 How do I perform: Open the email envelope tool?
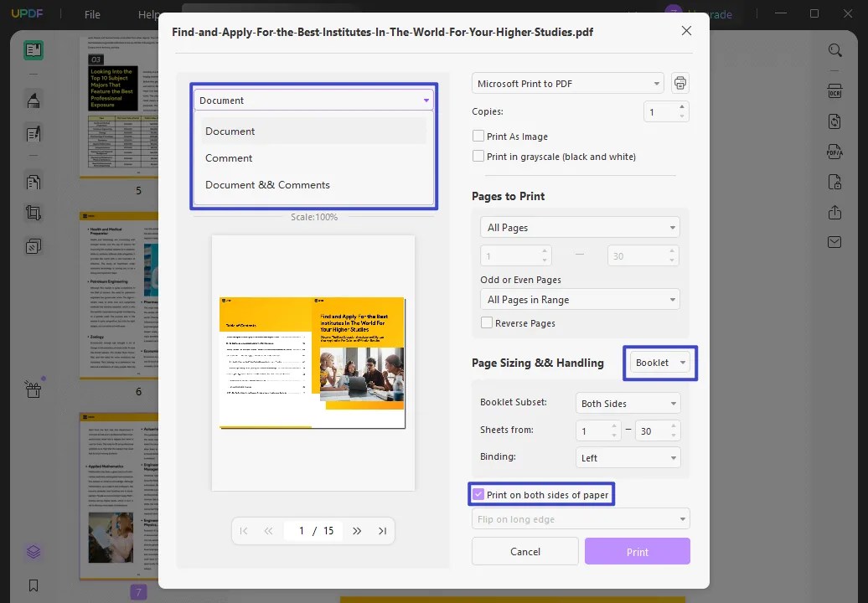click(x=834, y=241)
